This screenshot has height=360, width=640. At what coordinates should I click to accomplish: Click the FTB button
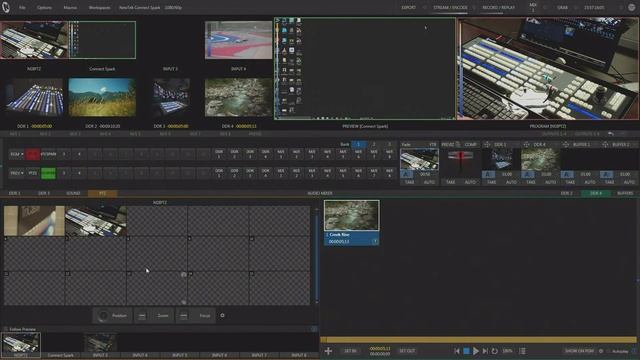(433, 144)
